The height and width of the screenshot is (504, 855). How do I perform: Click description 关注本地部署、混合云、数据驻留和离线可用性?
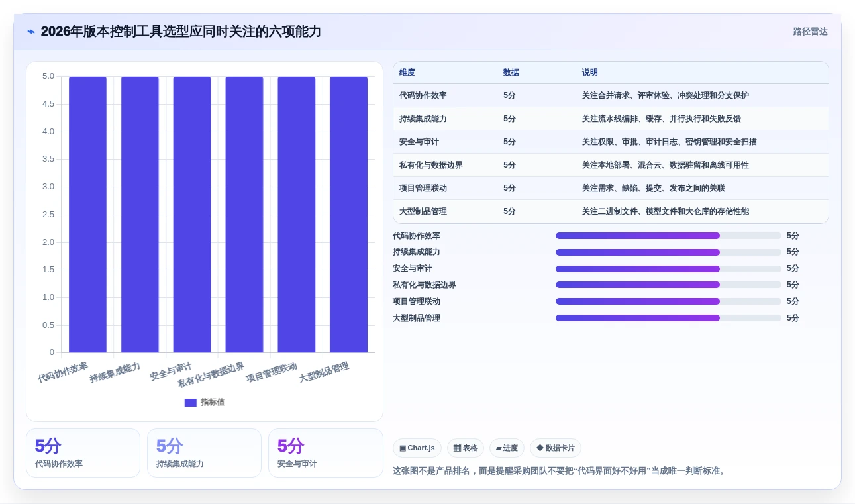pyautogui.click(x=666, y=165)
